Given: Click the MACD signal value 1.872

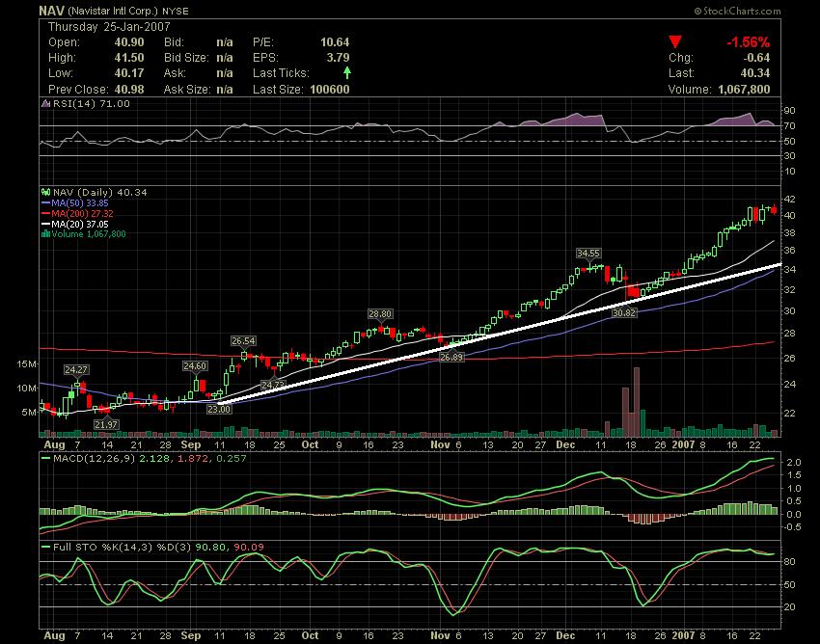Looking at the screenshot, I should point(193,459).
